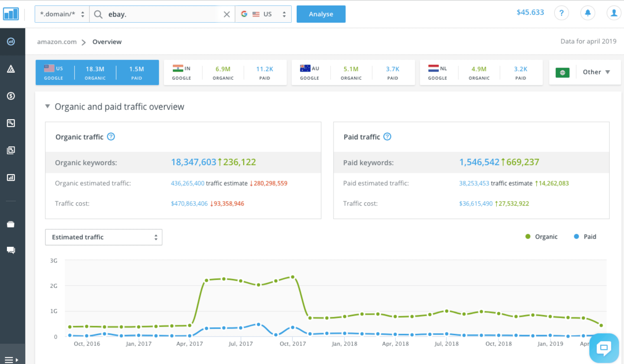Screen dimensions: 624x364
Task: Open the live chat widget button
Action: 604,348
